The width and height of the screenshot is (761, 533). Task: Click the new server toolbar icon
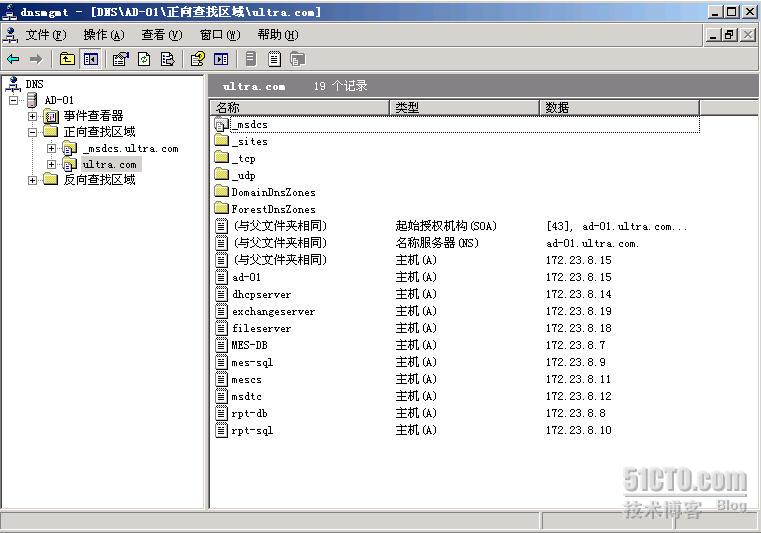250,59
